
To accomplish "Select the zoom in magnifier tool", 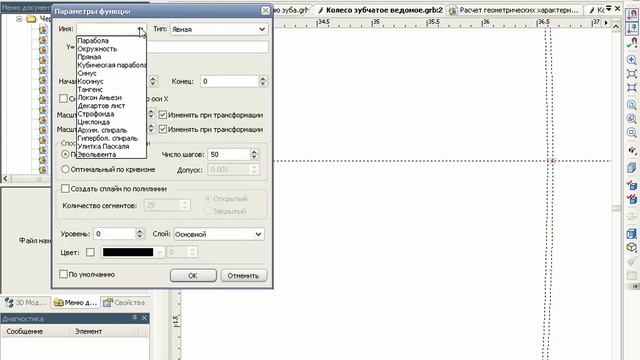I will 632,60.
